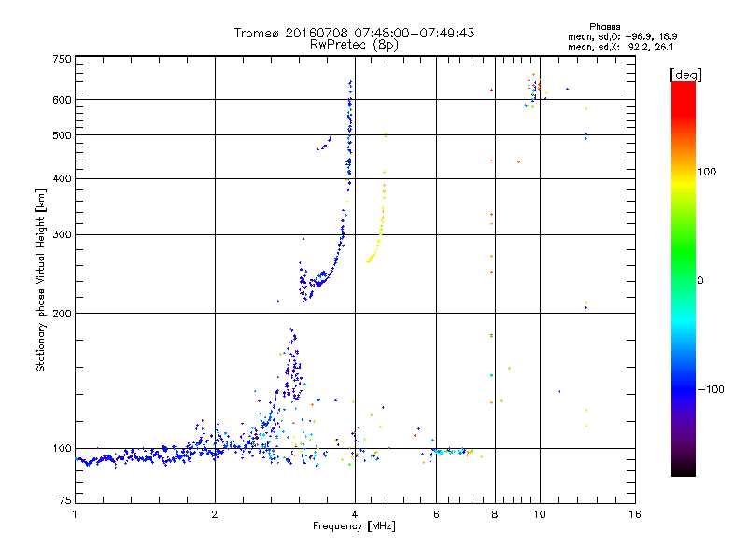This screenshot has width=747, height=560.
Task: Click the colorbar at the yellow 100 level
Action: [684, 183]
